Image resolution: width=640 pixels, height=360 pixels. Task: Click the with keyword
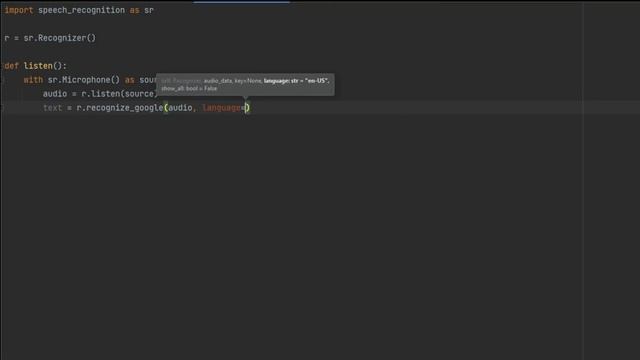coord(33,80)
